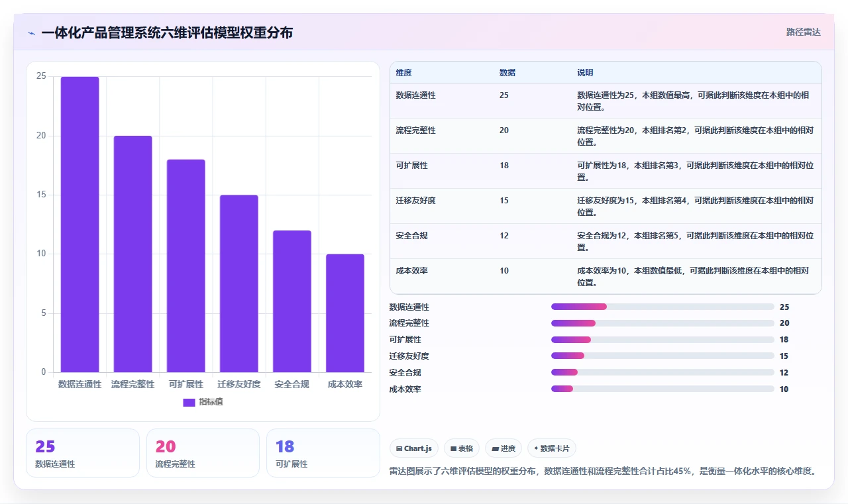Click 成本效率 cell in the table

click(411, 270)
